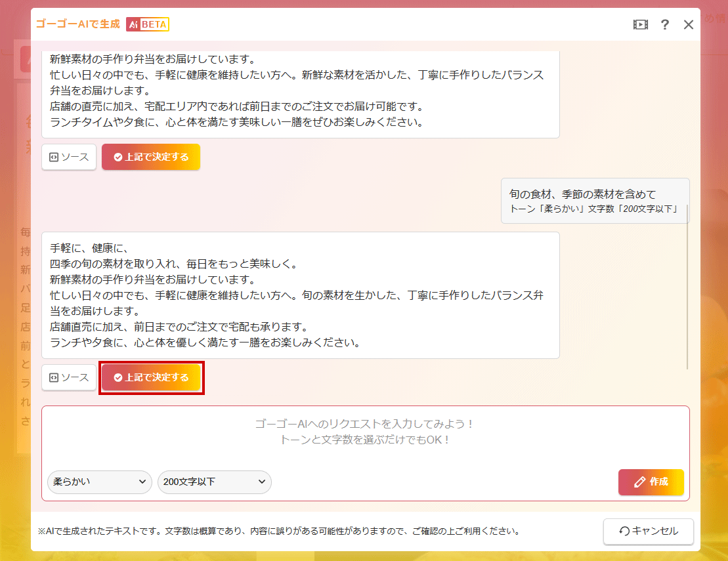728x561 pixels.
Task: Open the 200文字以下 character count dropdown
Action: 214,482
